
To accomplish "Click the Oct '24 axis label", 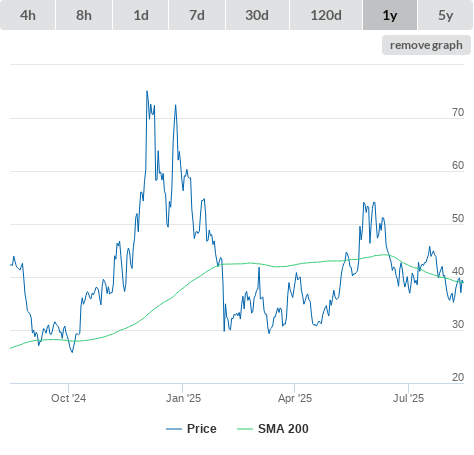I will [68, 398].
